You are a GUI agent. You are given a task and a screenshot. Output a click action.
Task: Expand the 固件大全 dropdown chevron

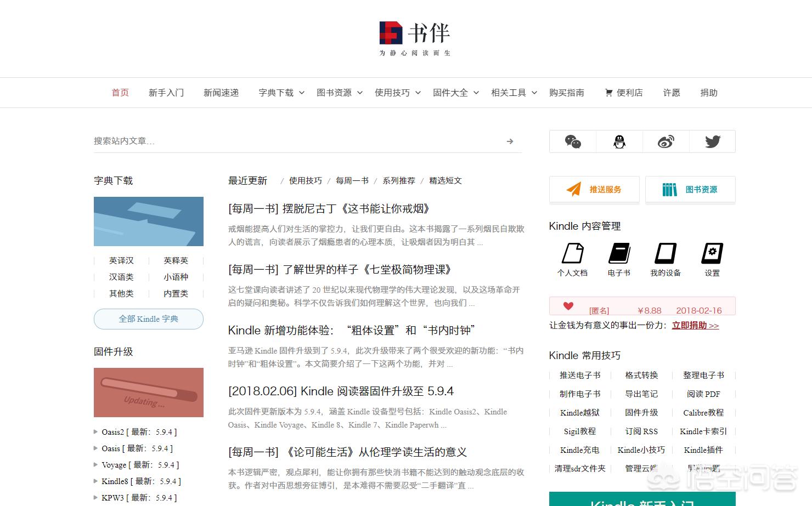[476, 93]
